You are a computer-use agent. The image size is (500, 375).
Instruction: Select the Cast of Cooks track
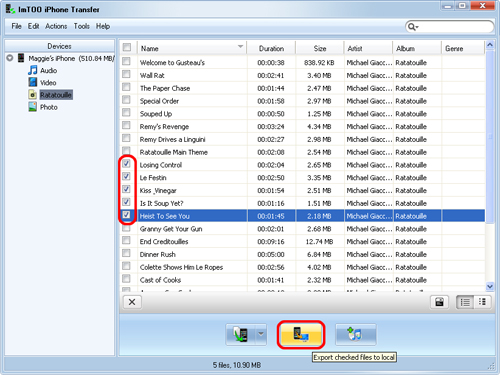[302, 280]
